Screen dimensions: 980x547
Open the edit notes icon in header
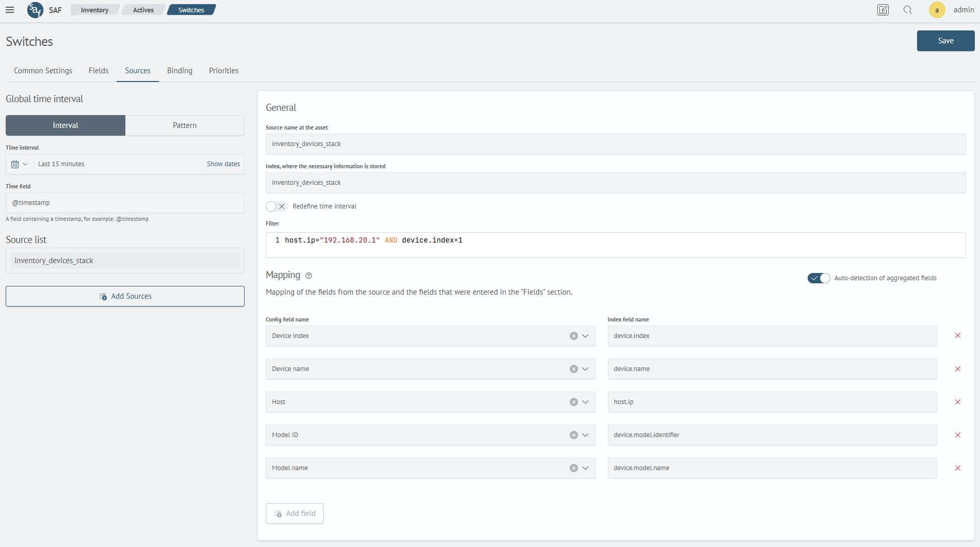883,10
